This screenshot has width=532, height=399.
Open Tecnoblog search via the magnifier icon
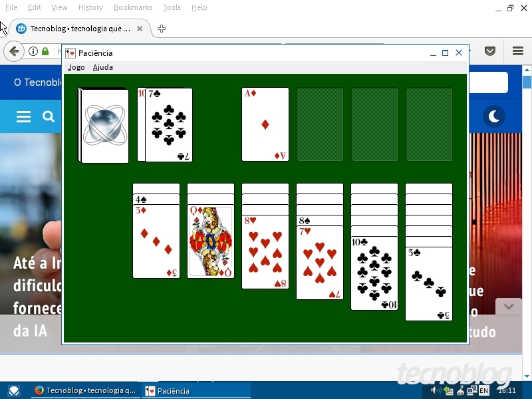tap(49, 116)
